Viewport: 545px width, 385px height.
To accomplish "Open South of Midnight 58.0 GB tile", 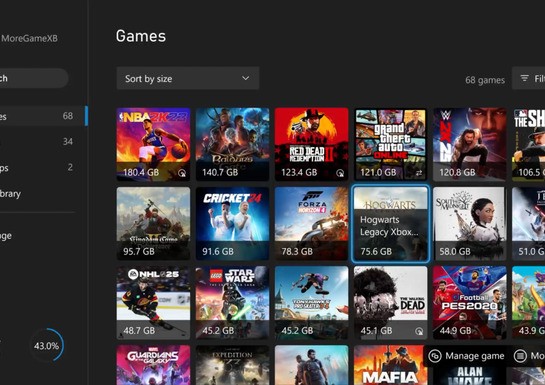I will tap(470, 223).
